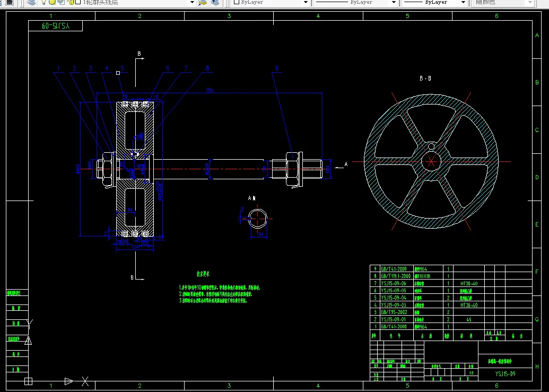Click the 124 width dimension text
Viewport: 549px width, 392px height.
click(135, 247)
